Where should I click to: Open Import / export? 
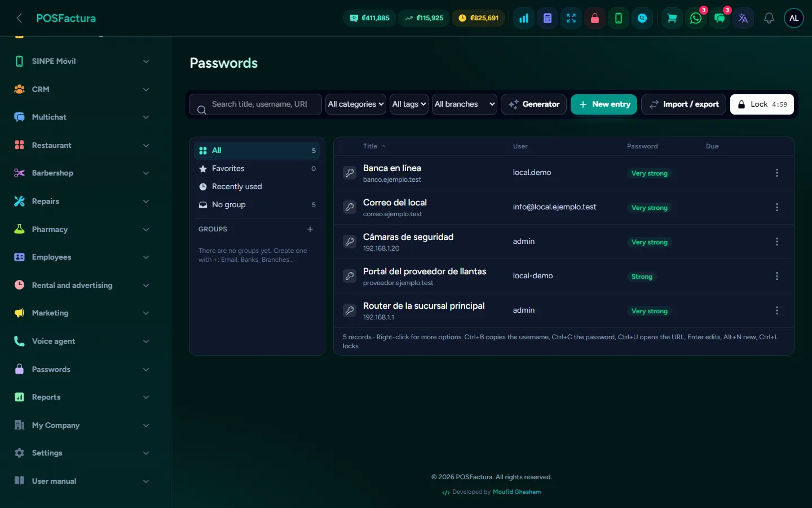[683, 104]
